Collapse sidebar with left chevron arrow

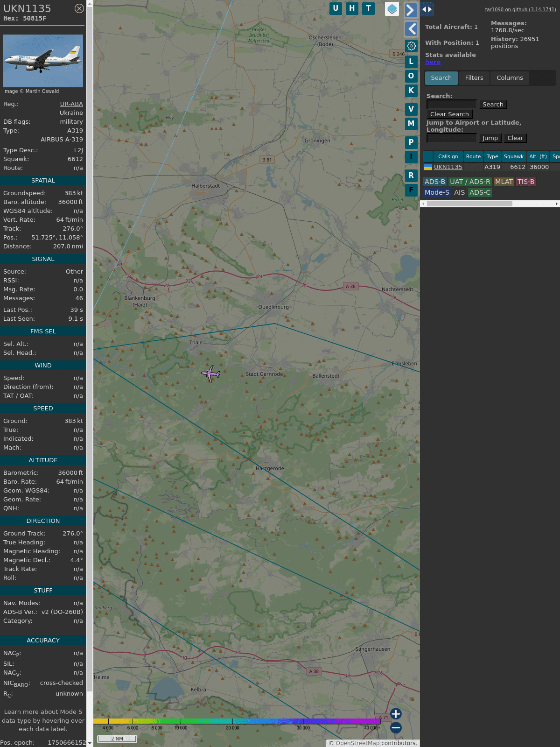point(411,29)
